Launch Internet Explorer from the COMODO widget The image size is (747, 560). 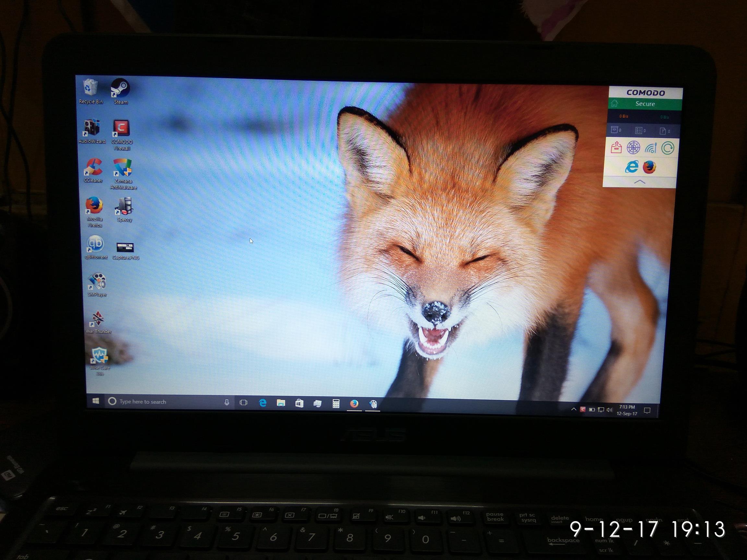632,167
